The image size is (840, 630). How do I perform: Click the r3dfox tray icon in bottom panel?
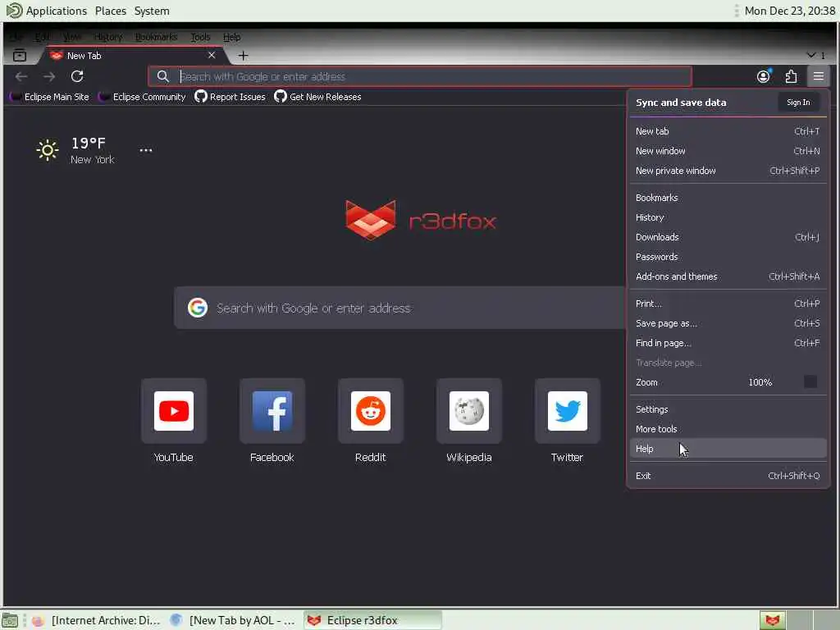[x=772, y=620]
